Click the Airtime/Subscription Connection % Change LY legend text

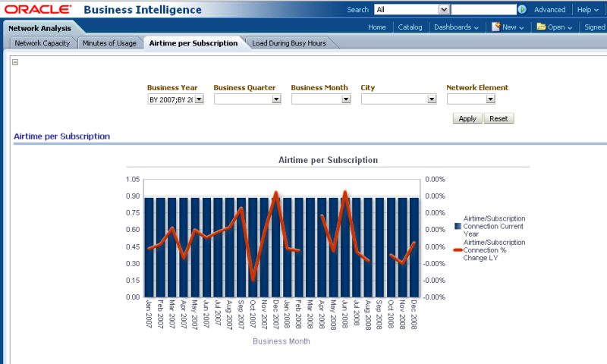point(494,250)
